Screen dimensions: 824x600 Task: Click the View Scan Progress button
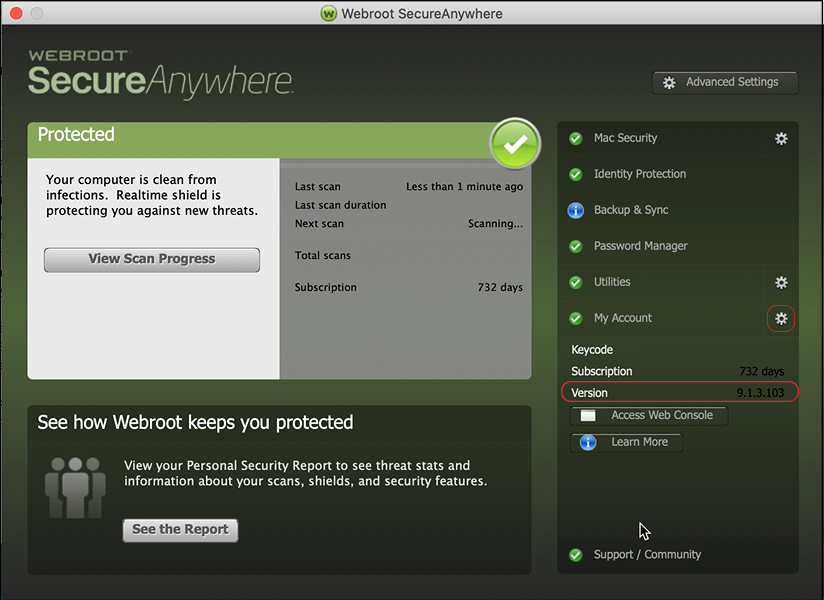[151, 259]
